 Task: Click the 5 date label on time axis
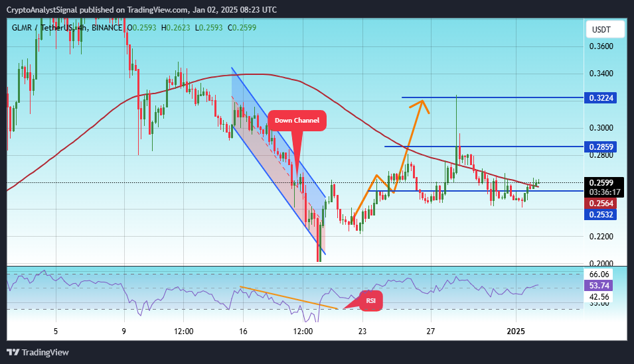[56, 332]
